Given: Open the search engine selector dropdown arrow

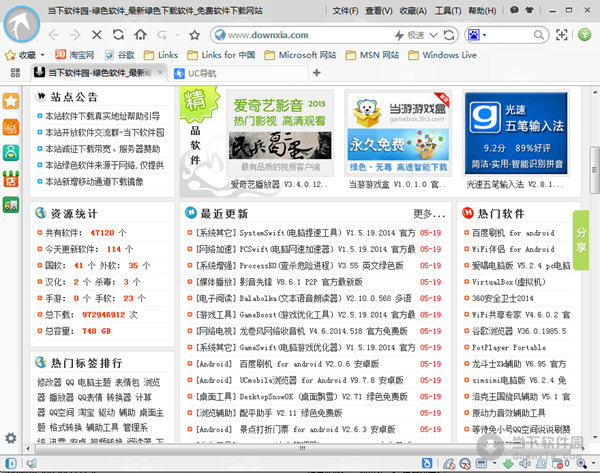Looking at the screenshot, I should (484, 35).
